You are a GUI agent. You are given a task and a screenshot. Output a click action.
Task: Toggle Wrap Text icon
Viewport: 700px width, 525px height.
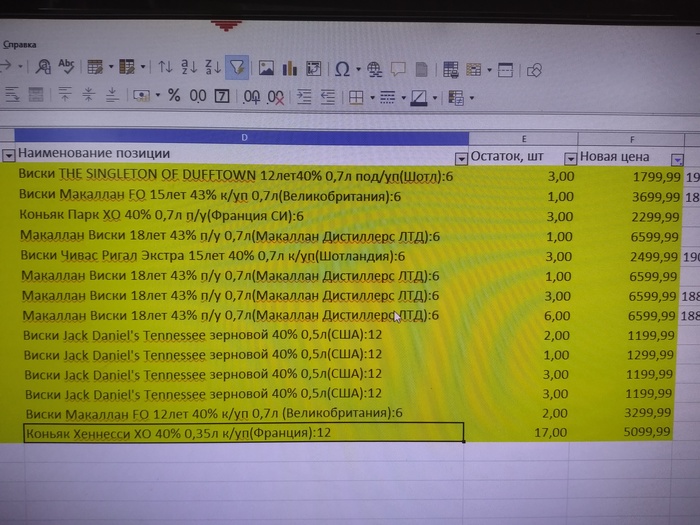pyautogui.click(x=12, y=95)
